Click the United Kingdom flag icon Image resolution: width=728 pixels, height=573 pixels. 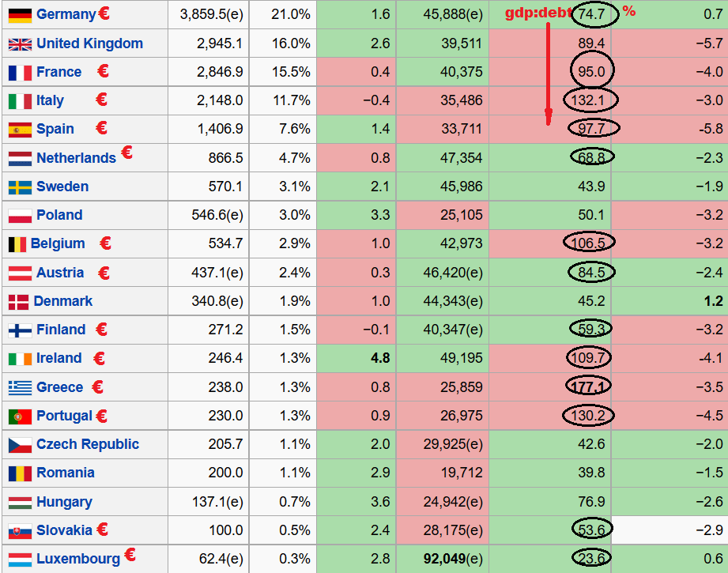[x=20, y=44]
